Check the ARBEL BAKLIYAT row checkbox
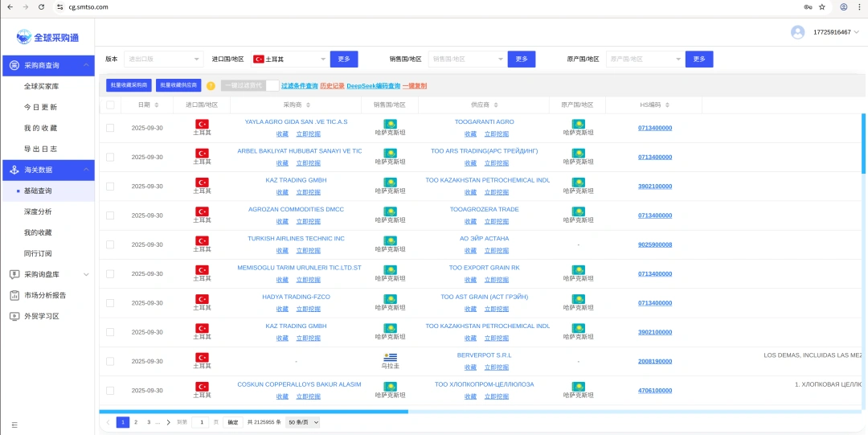 pyautogui.click(x=110, y=158)
